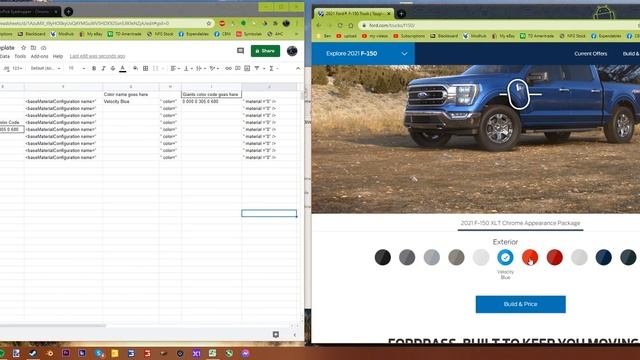Open fill color tool in Sheets

click(x=135, y=69)
